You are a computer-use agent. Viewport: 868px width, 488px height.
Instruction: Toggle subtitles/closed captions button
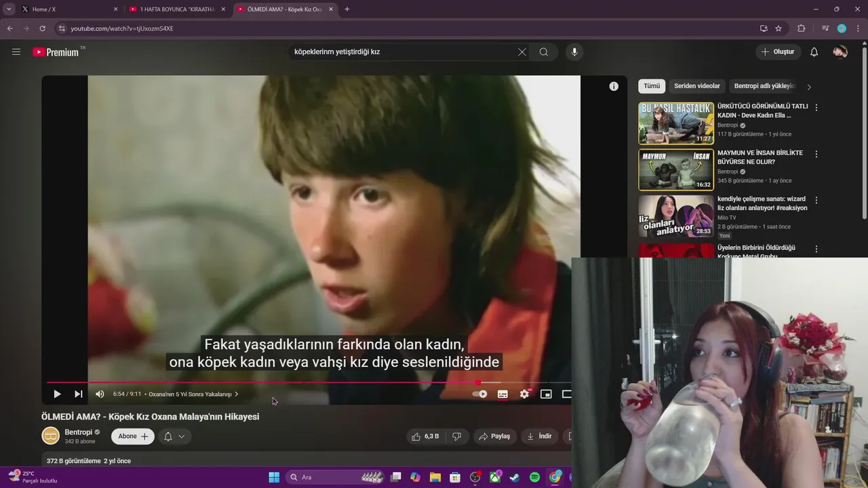tap(502, 394)
